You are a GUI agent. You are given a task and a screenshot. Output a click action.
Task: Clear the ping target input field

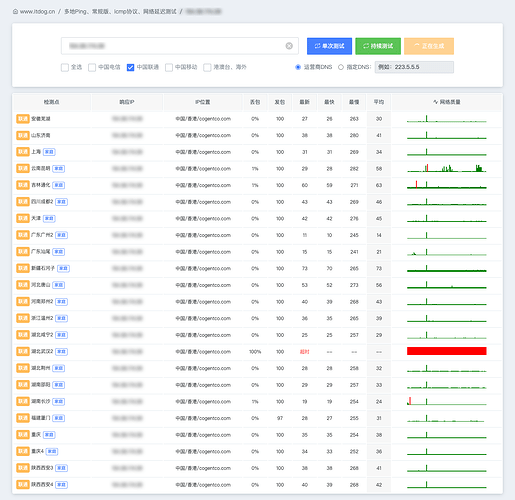(x=289, y=46)
